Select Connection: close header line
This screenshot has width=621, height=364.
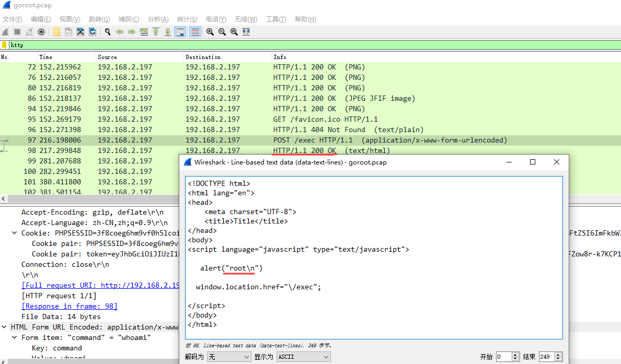point(65,264)
